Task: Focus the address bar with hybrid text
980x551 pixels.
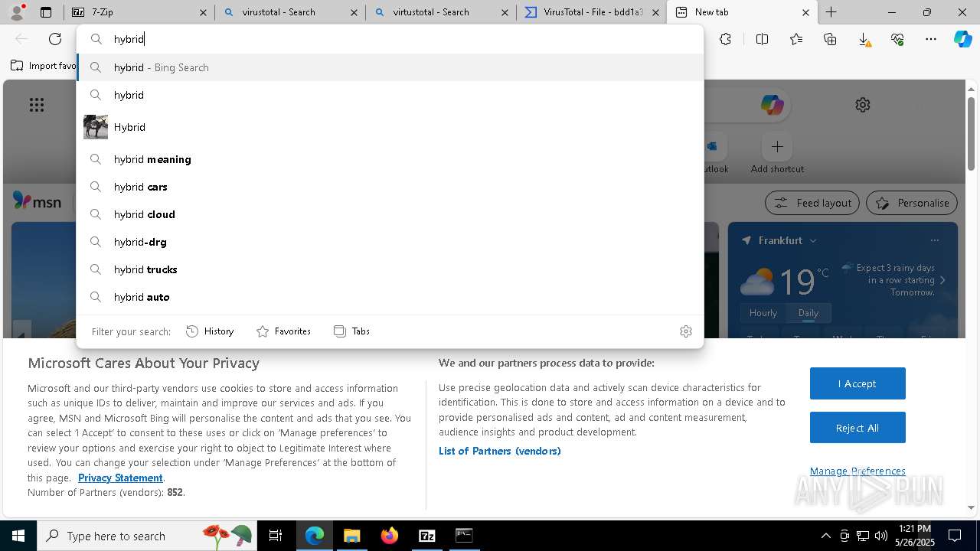Action: [x=390, y=39]
